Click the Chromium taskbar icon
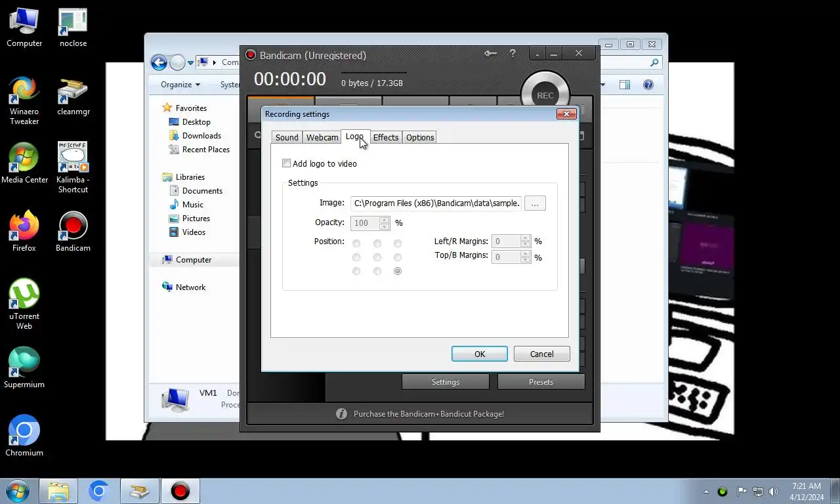Image resolution: width=840 pixels, height=504 pixels. [99, 491]
